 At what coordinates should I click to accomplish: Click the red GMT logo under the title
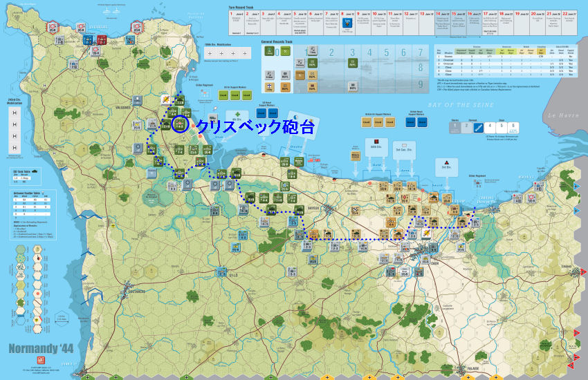[41, 360]
